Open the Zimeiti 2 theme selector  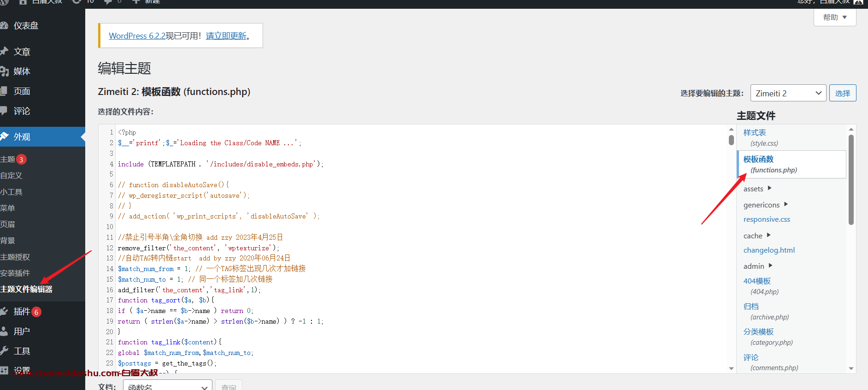coord(788,93)
